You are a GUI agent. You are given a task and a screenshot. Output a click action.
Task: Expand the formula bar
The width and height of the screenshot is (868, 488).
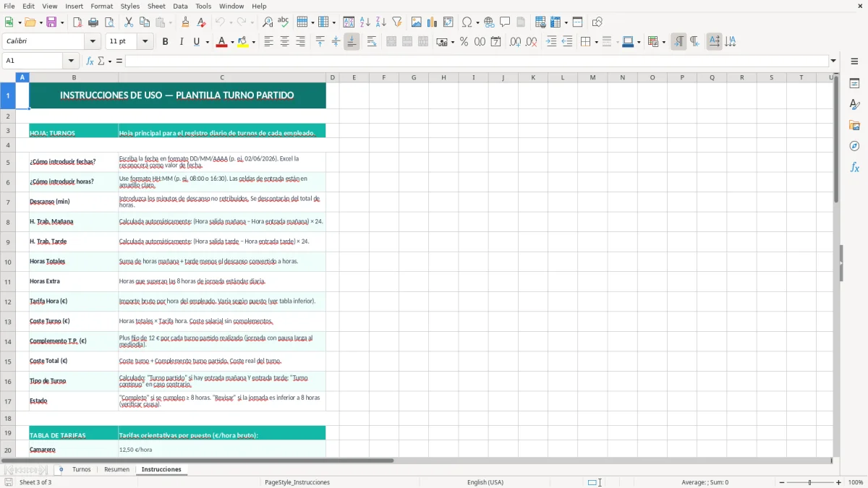(833, 61)
